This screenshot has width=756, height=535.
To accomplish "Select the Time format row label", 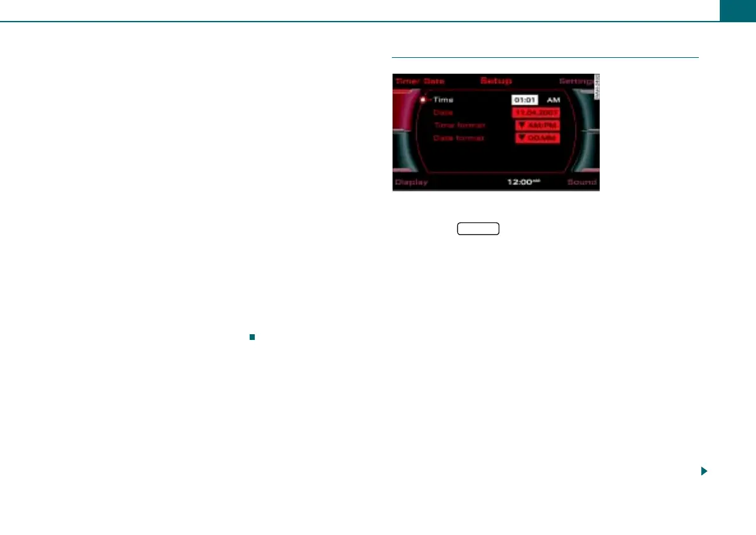I will pyautogui.click(x=459, y=125).
